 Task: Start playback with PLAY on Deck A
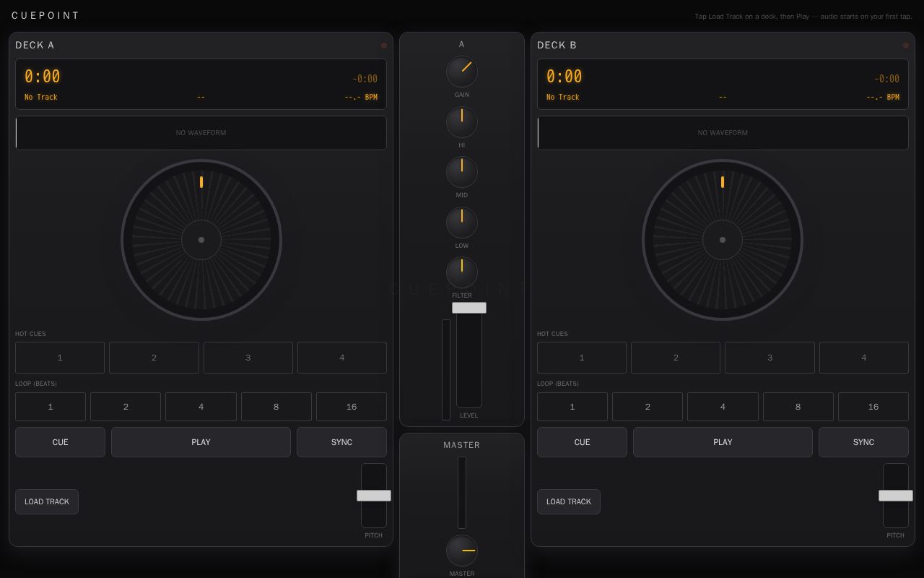(x=201, y=442)
